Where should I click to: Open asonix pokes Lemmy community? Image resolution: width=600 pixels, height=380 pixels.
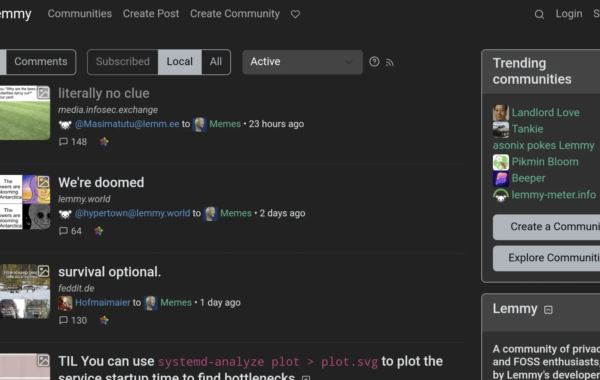tap(543, 145)
